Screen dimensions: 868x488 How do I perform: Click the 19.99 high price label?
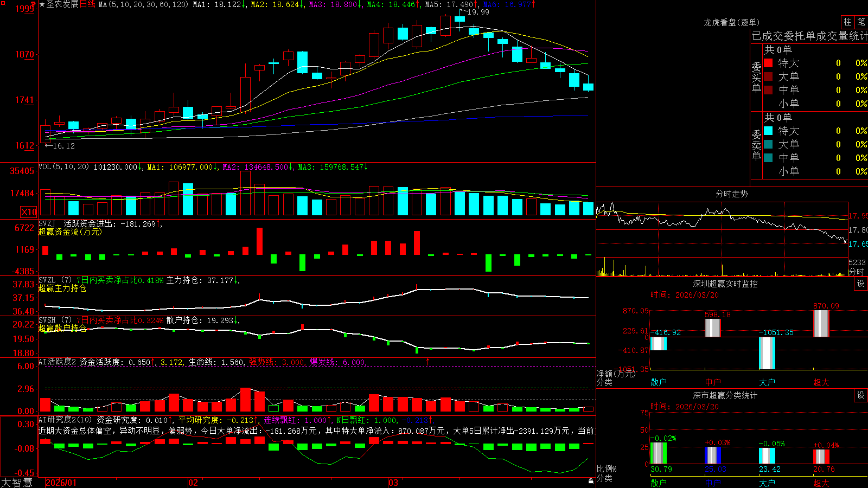pyautogui.click(x=478, y=12)
